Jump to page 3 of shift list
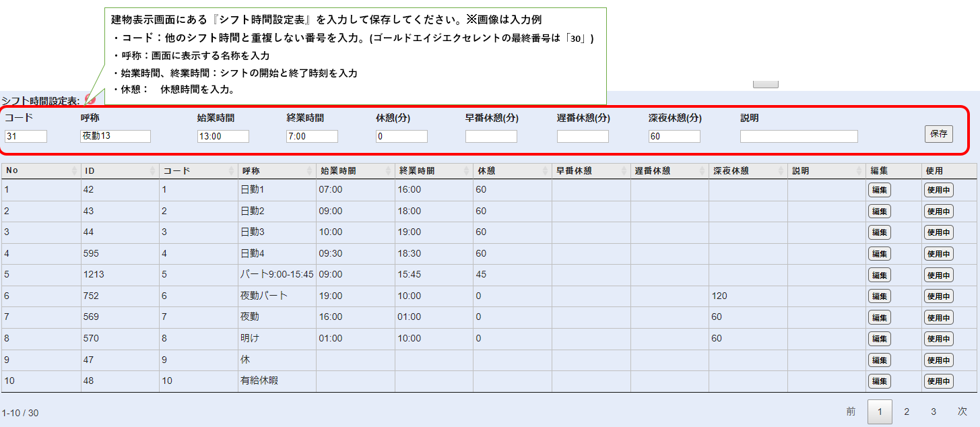Viewport: 980px width, 427px height. [934, 412]
